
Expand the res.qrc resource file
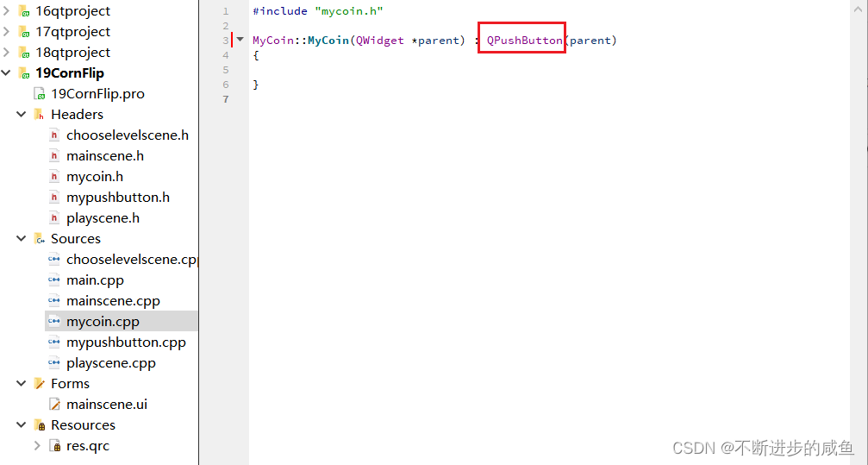pos(37,446)
